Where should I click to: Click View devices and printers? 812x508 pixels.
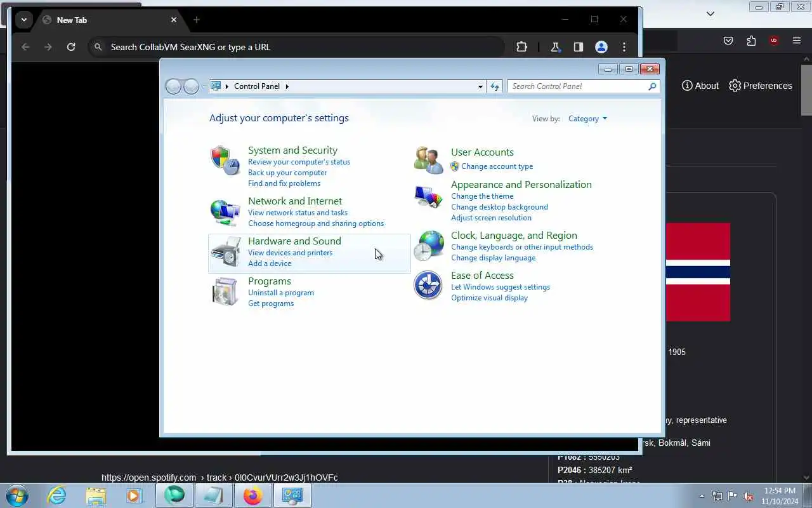point(290,253)
